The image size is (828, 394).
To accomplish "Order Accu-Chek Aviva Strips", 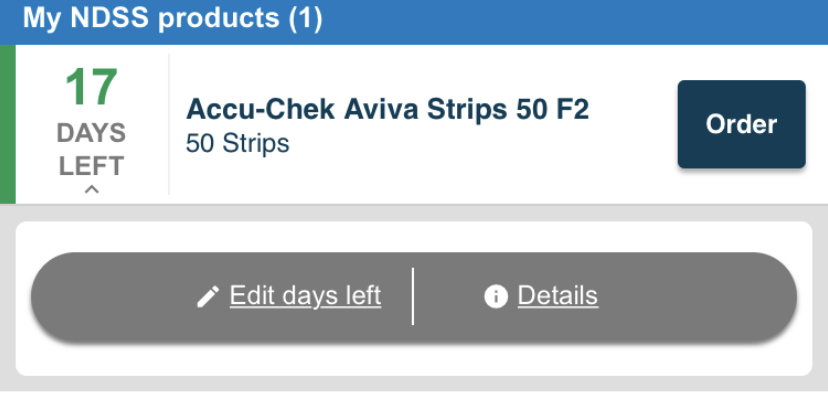I will (741, 124).
